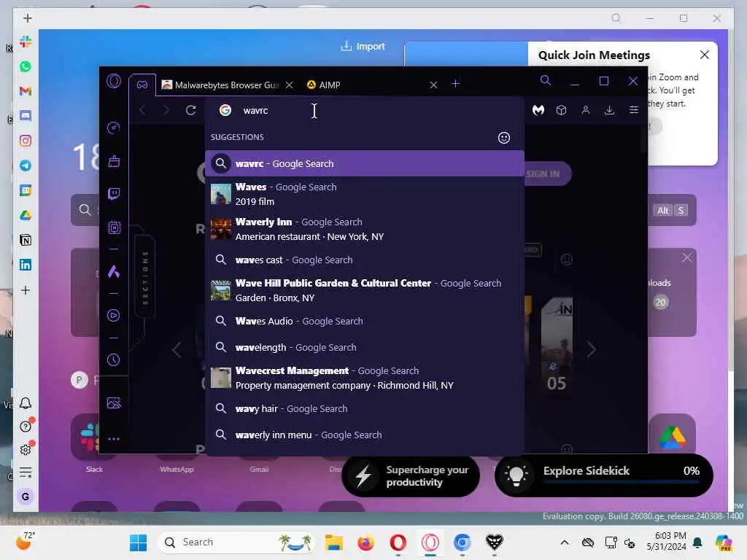Add a new app to Sidekick sidebar

pos(26,290)
